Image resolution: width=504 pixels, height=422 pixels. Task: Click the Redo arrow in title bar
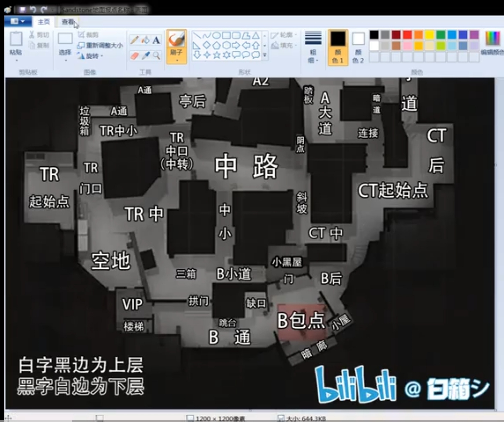pyautogui.click(x=44, y=10)
